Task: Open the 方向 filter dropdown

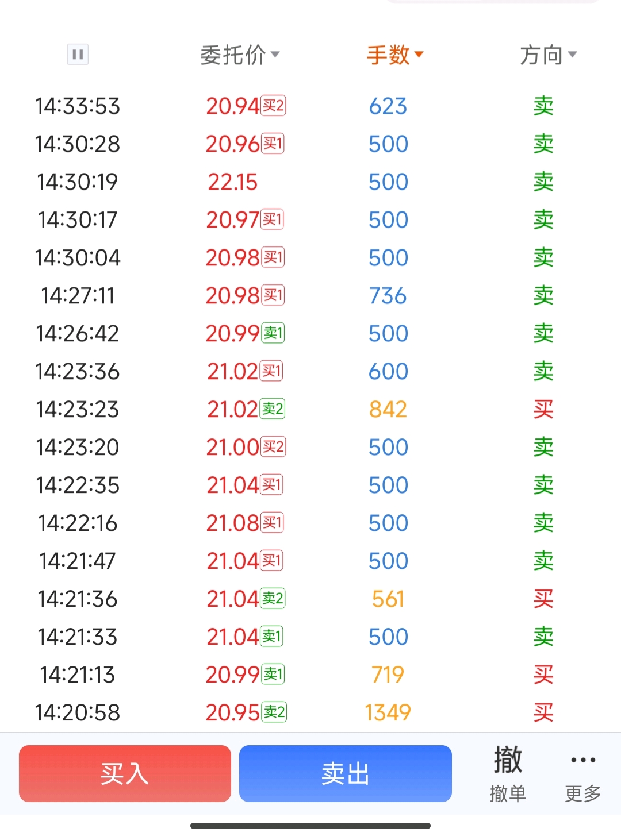Action: (x=548, y=55)
